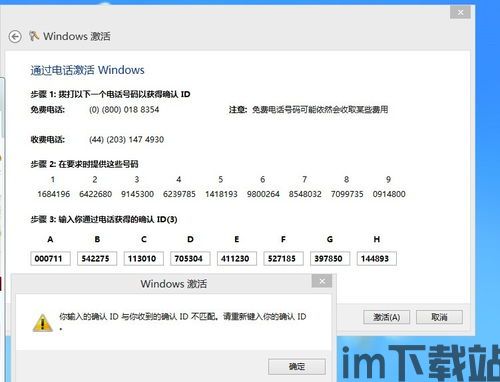Focus confirmation ID field F containing 527185

point(283,258)
